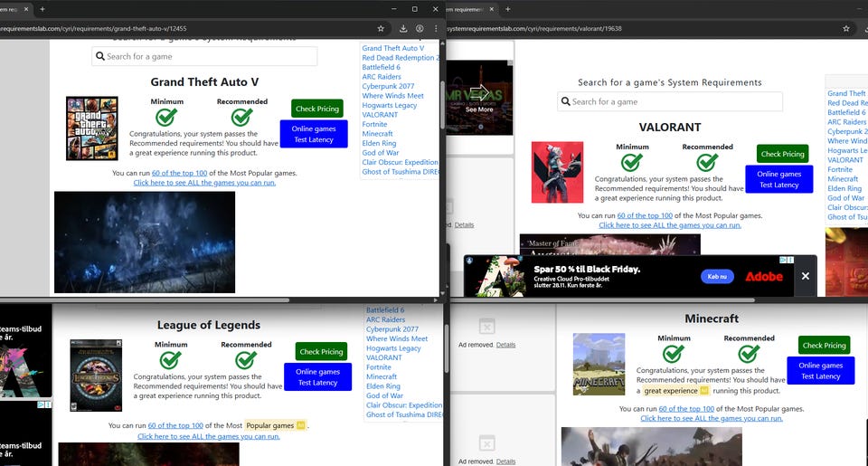This screenshot has width=868, height=466.
Task: Click the League of Legends box art
Action: (x=96, y=376)
